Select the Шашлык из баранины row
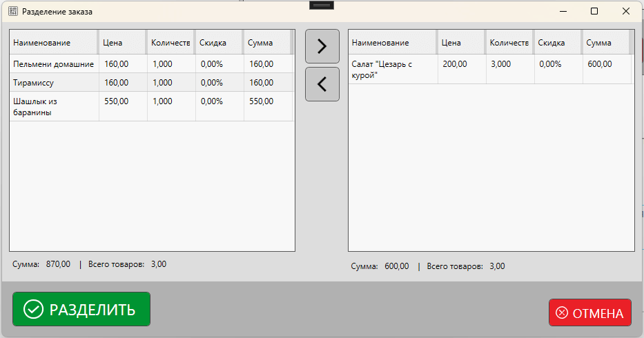Screen dimensions: 644x338 [54, 107]
